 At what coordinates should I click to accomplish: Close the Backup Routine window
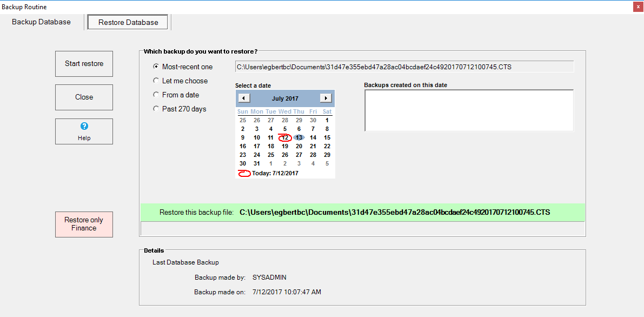[x=636, y=7]
